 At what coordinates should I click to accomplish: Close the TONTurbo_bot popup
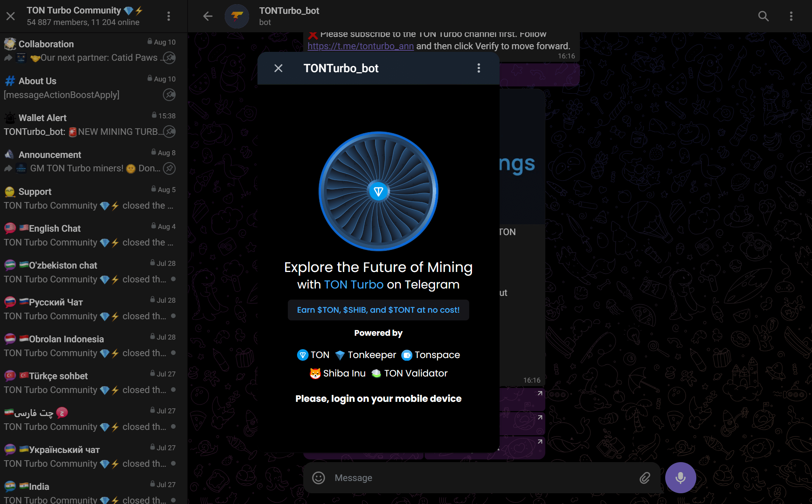(x=278, y=68)
